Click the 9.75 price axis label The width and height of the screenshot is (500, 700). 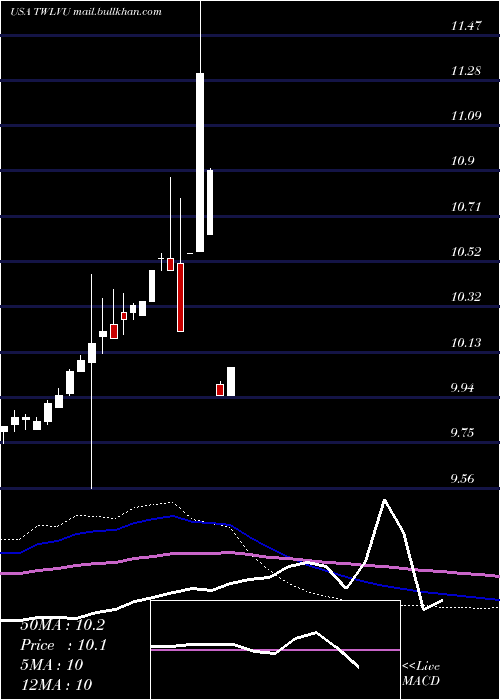point(462,433)
